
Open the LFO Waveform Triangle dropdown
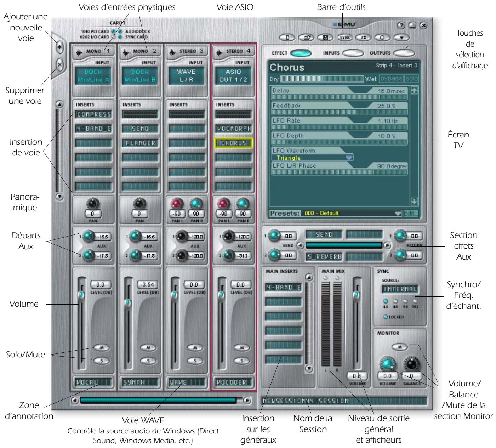[x=349, y=158]
